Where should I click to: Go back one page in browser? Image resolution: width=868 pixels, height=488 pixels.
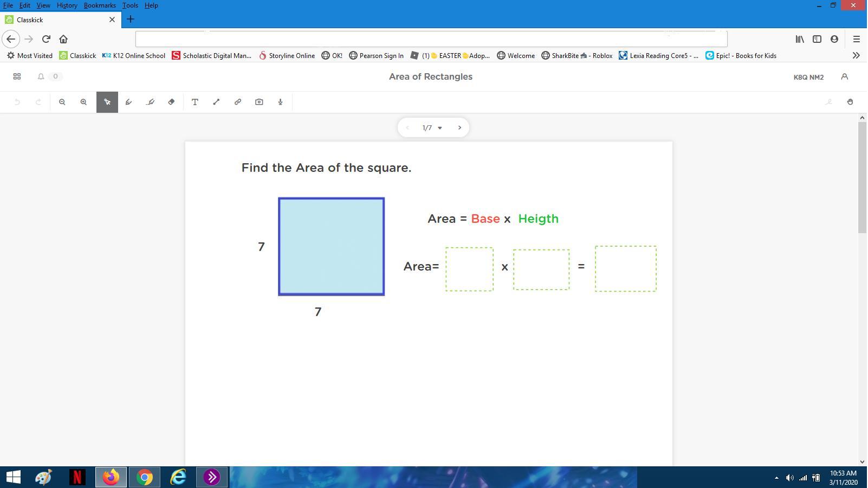(11, 39)
